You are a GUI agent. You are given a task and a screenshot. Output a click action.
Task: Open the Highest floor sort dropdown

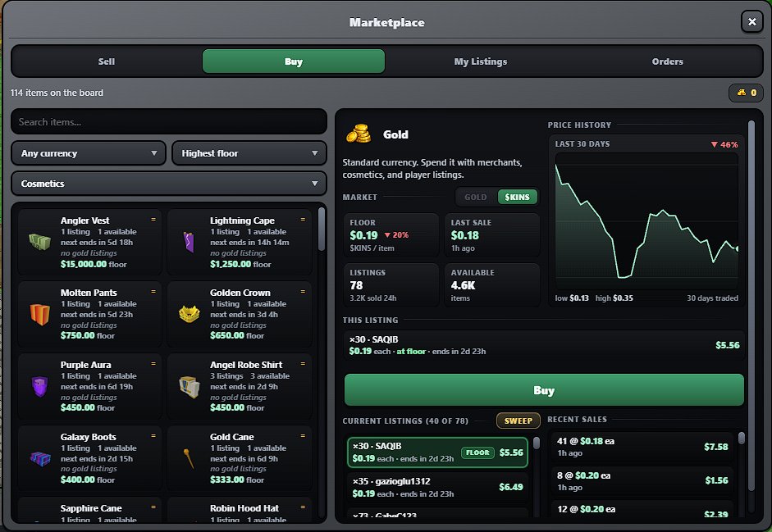[249, 153]
